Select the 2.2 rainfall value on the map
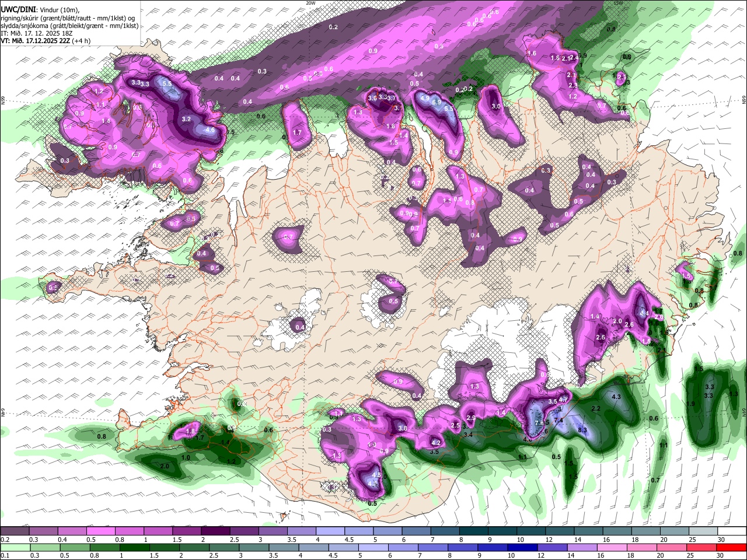This screenshot has height=560, width=747. pyautogui.click(x=596, y=409)
